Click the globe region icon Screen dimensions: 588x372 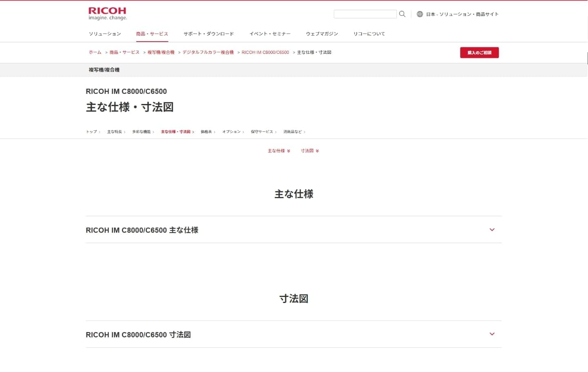(420, 14)
